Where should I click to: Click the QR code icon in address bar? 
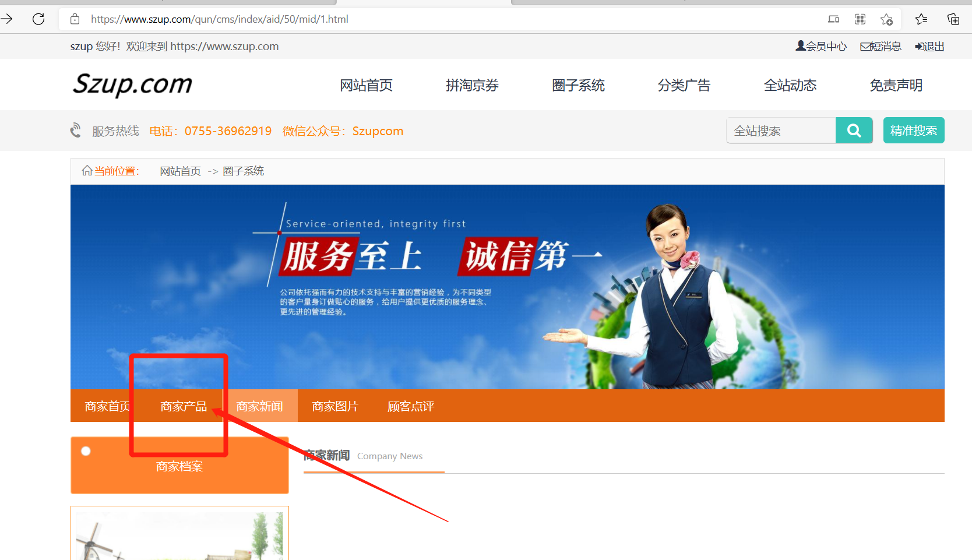point(860,19)
